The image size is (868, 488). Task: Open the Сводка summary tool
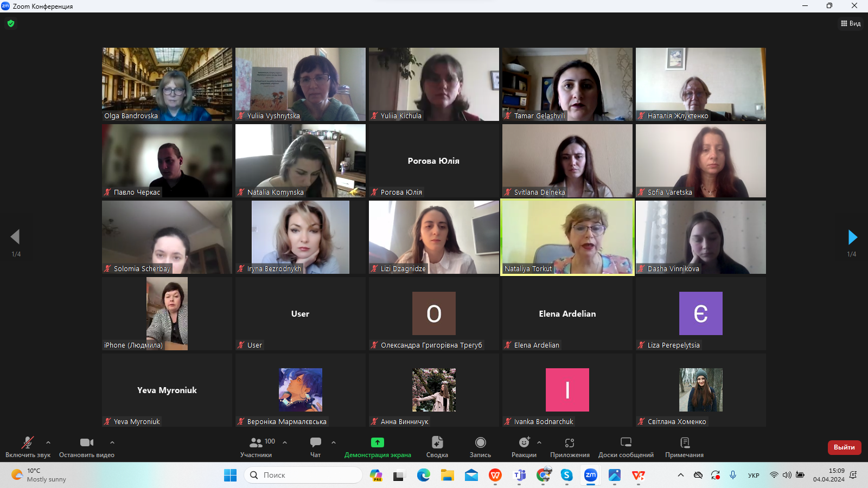437,447
